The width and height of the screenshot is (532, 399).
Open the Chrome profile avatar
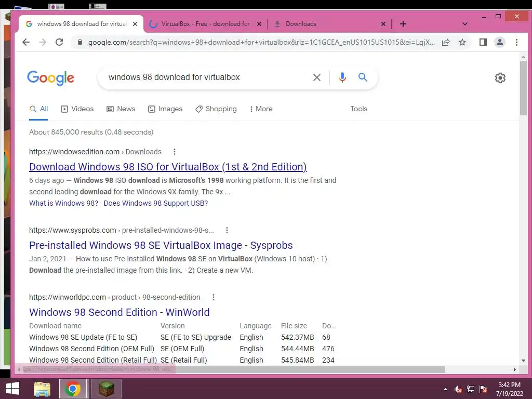click(x=499, y=42)
